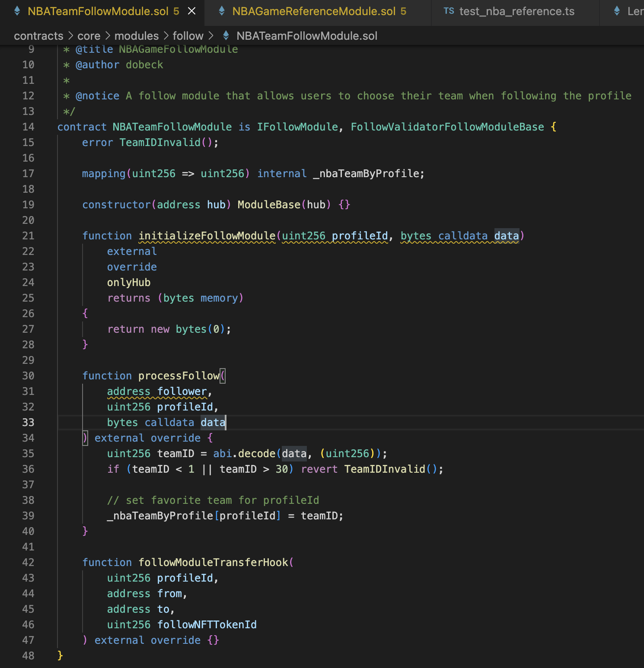Select the 'follow' breadcrumb segment
This screenshot has height=668, width=644.
188,36
